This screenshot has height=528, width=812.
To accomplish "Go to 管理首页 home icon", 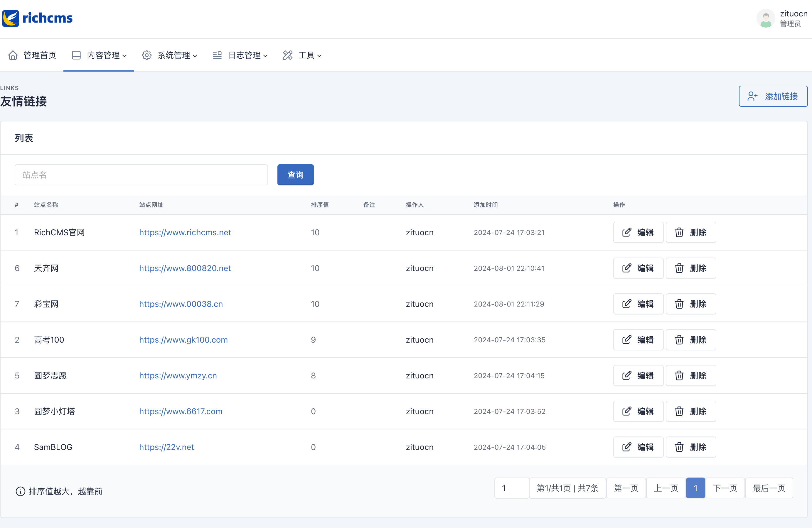I will tap(13, 55).
